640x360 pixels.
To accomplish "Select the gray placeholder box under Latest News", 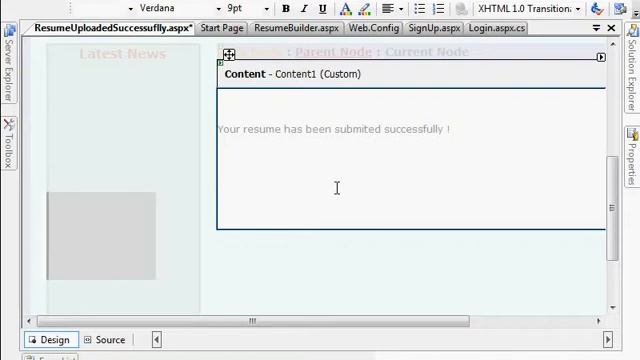I will coord(101,236).
